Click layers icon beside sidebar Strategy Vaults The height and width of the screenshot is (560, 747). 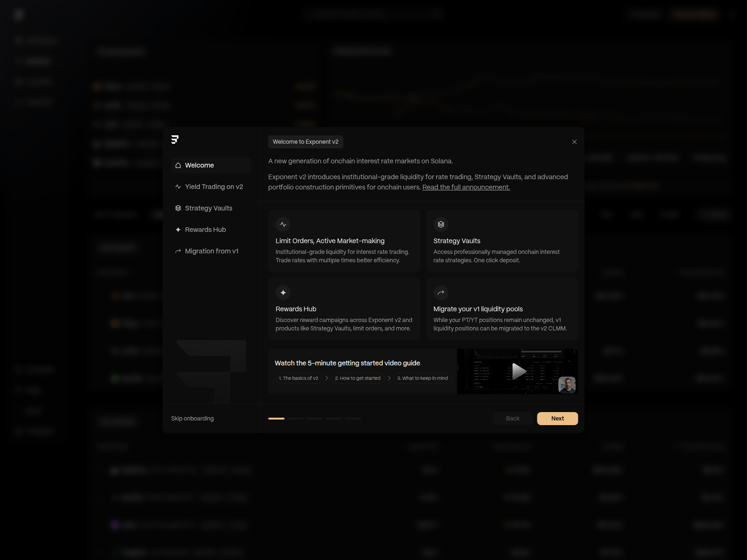pyautogui.click(x=178, y=208)
